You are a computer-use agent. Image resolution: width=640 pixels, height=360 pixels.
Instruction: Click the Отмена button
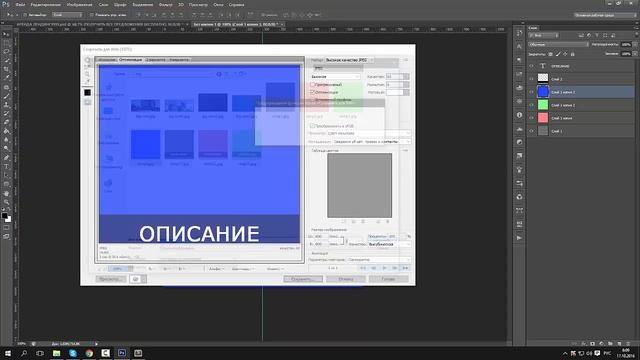(346, 279)
